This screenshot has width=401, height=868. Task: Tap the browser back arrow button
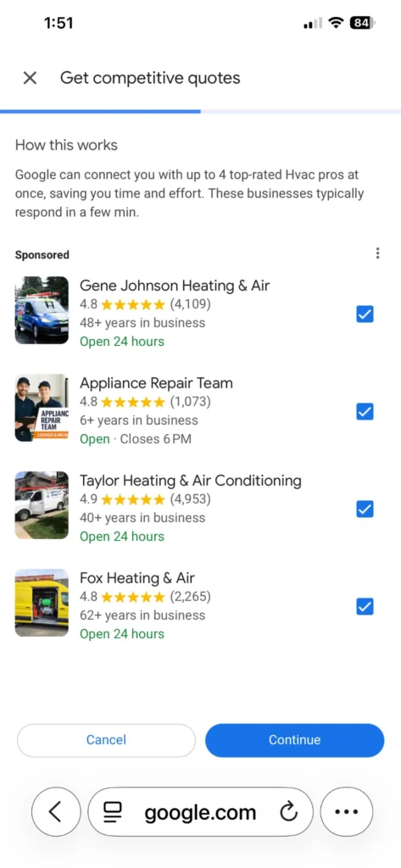(55, 811)
